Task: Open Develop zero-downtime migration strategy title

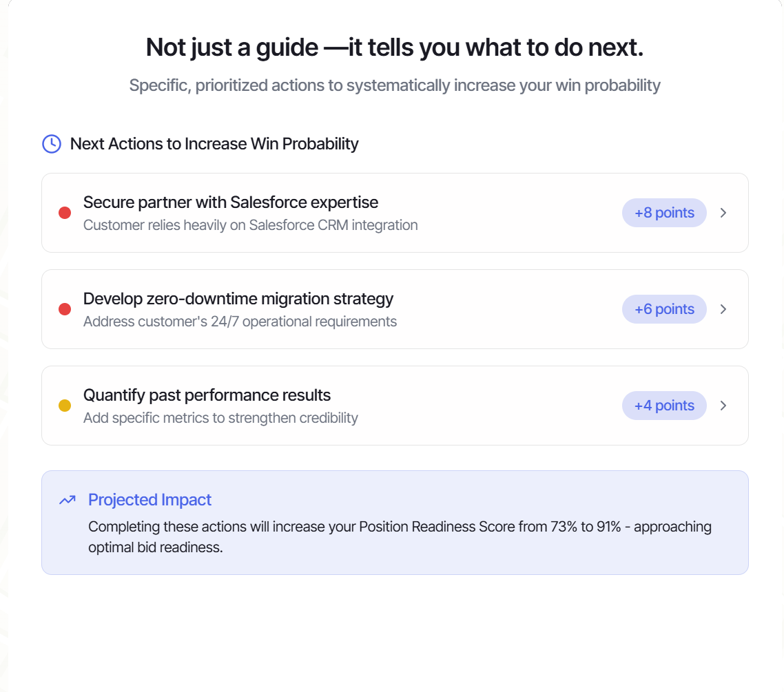Action: click(x=238, y=299)
